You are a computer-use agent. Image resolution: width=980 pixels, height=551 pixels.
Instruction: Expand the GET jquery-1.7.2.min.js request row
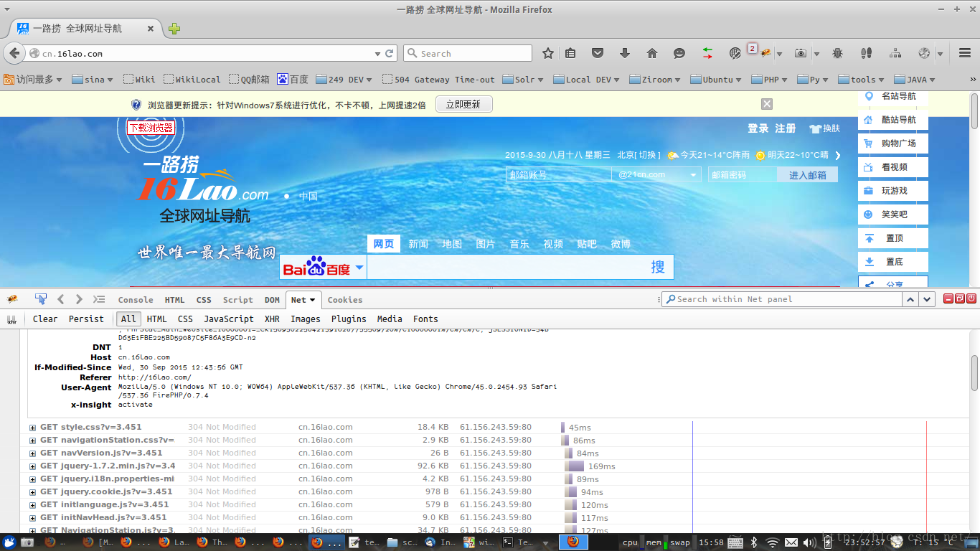click(32, 466)
